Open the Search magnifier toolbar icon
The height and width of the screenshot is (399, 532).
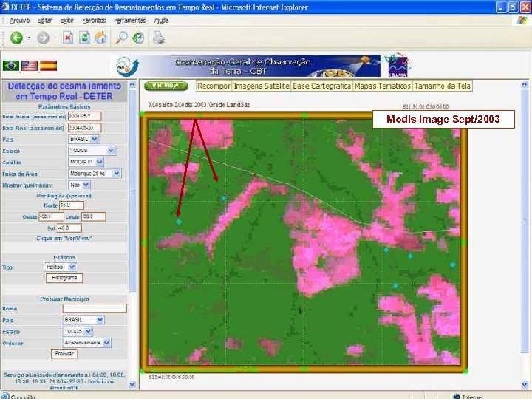click(121, 38)
